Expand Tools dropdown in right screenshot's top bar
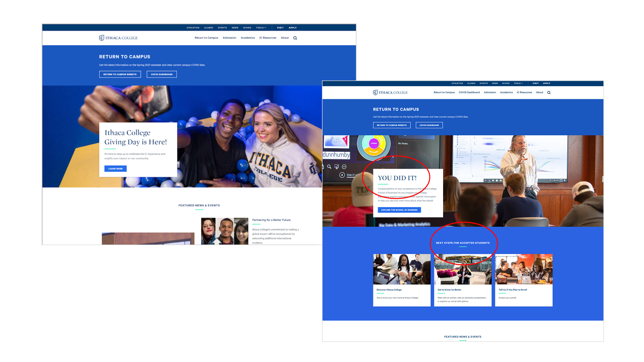Viewport: 644px width, 362px height. (x=518, y=83)
